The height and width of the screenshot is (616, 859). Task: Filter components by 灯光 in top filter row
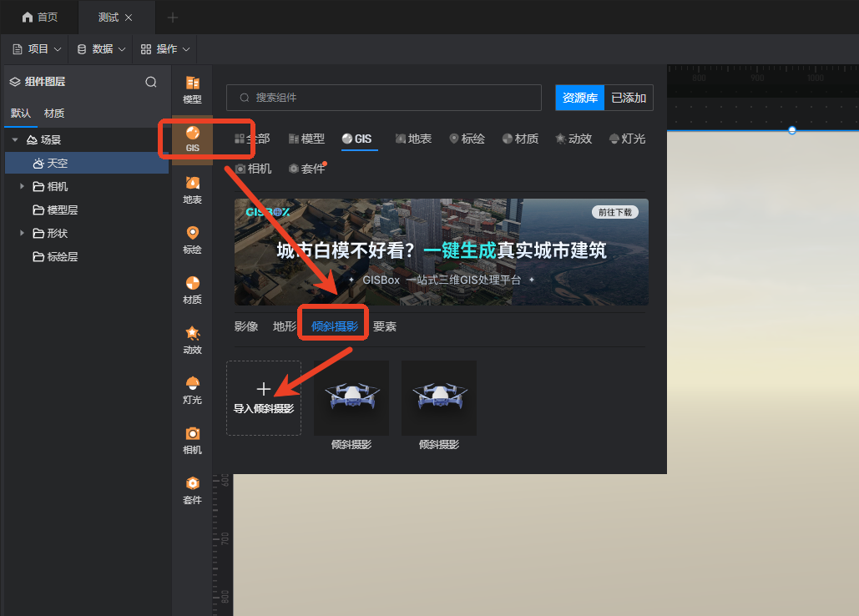pyautogui.click(x=627, y=139)
